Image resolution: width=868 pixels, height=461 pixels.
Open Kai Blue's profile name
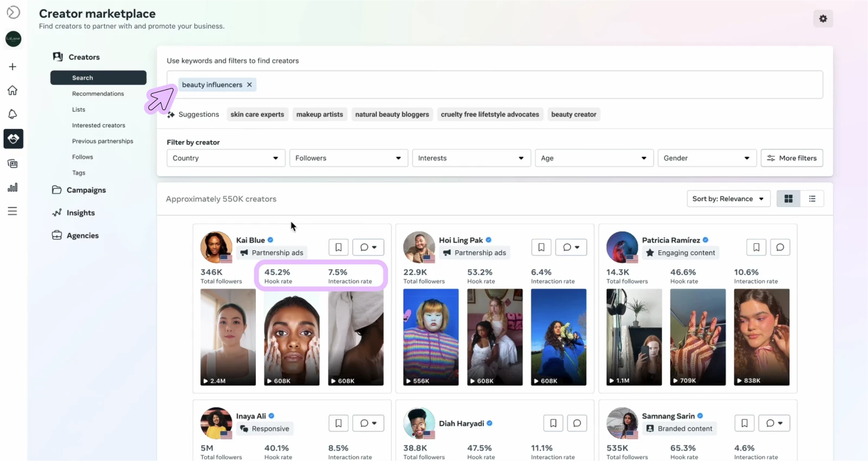250,240
